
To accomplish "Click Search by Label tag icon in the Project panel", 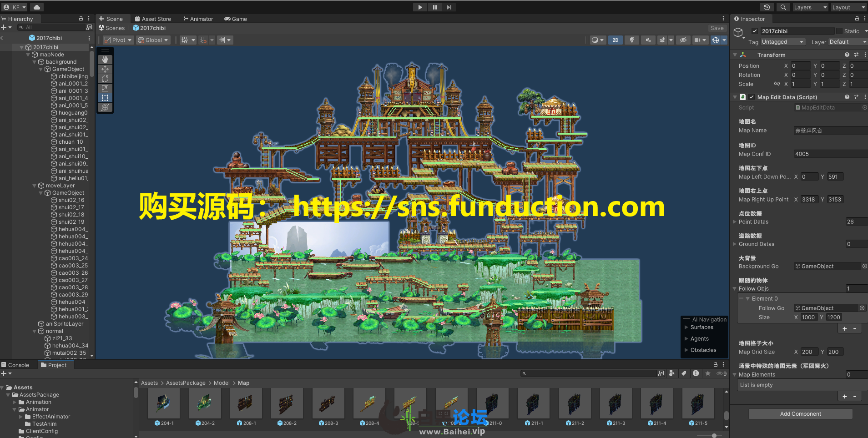I will pos(684,373).
